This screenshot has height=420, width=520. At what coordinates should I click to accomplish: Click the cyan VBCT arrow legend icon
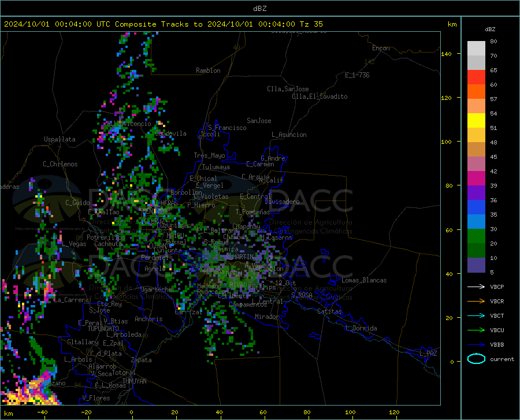(x=476, y=315)
